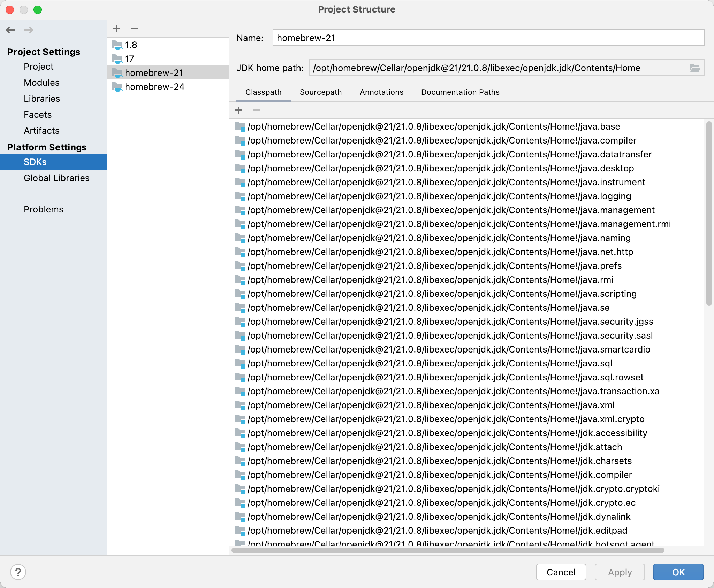Go to Global Libraries settings
The width and height of the screenshot is (714, 588).
[x=56, y=178]
